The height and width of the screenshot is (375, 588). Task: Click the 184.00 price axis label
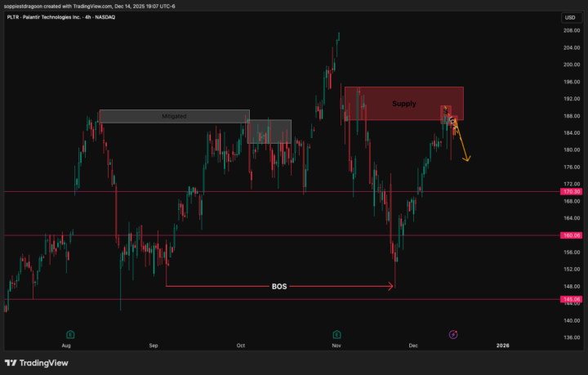coord(572,132)
